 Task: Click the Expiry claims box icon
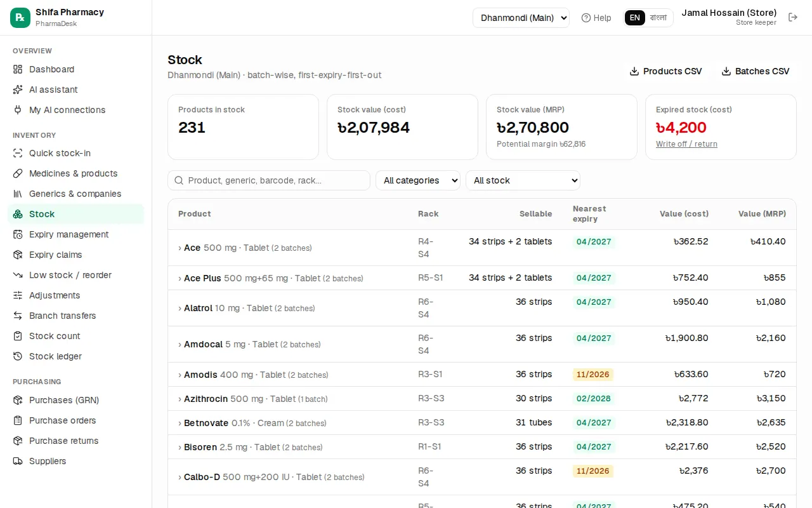[18, 255]
